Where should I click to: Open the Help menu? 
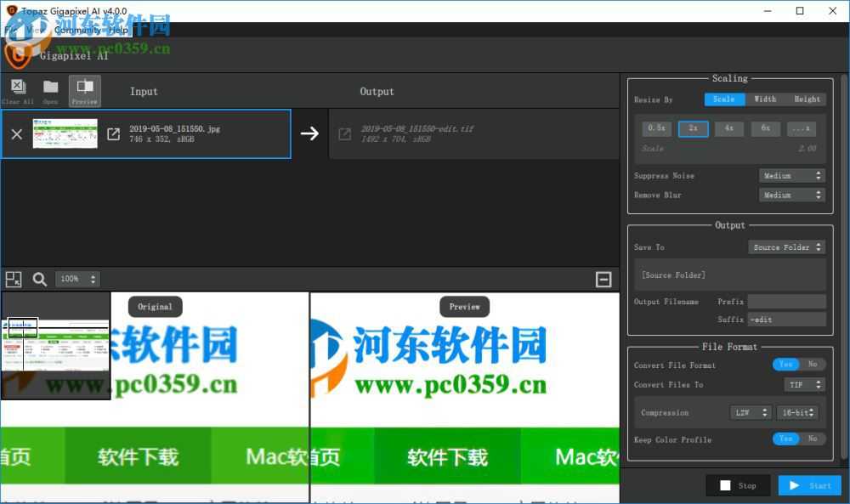(119, 29)
